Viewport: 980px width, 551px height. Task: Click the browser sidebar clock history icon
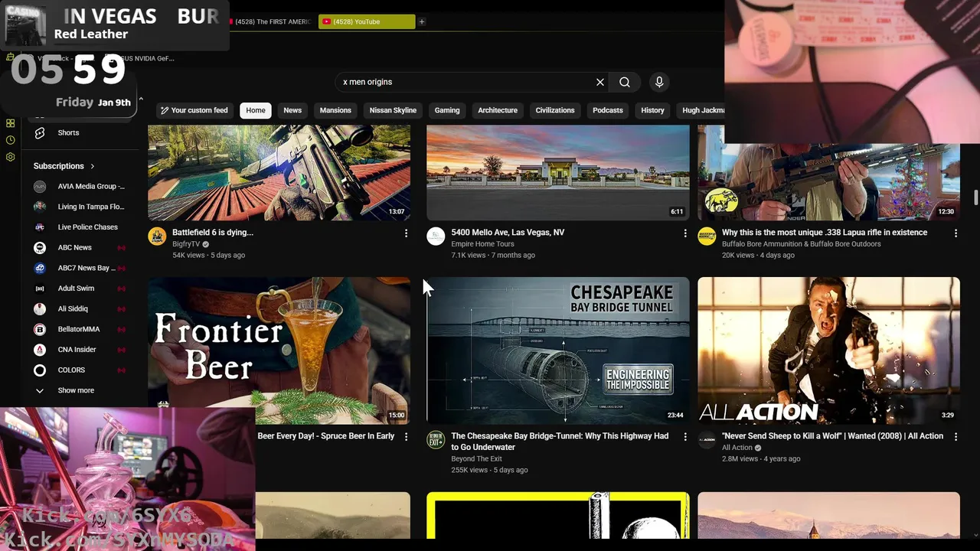(x=10, y=140)
